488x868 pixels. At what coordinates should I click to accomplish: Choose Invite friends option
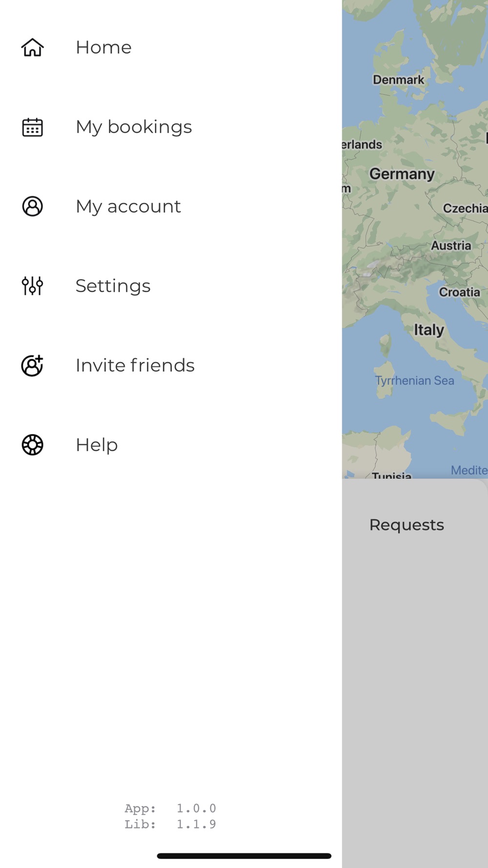(x=135, y=366)
